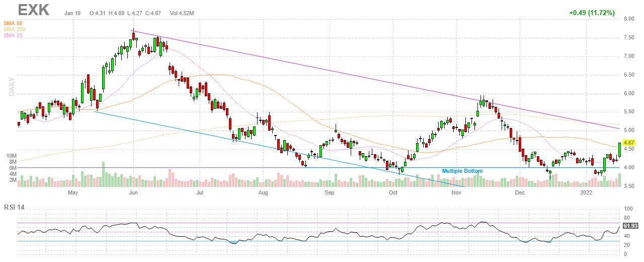Click the 61.93 RSI value tag
This screenshot has width=644, height=262.
630,226
